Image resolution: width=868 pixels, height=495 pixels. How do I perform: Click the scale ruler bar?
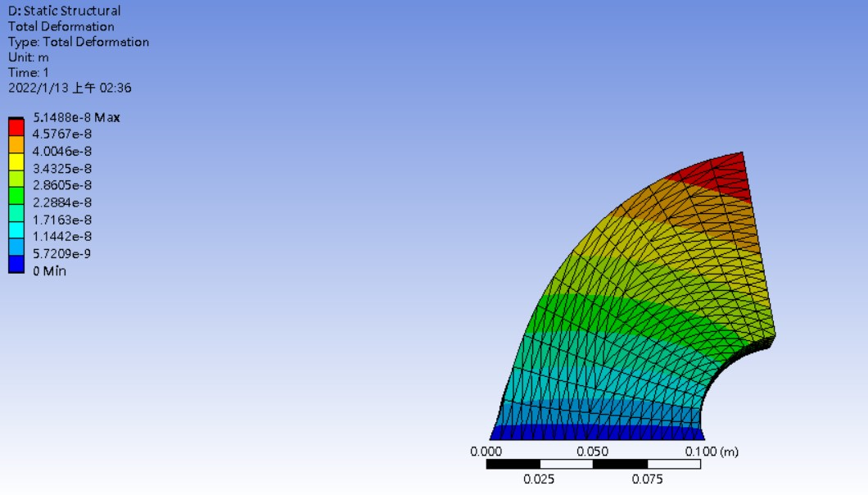[594, 464]
